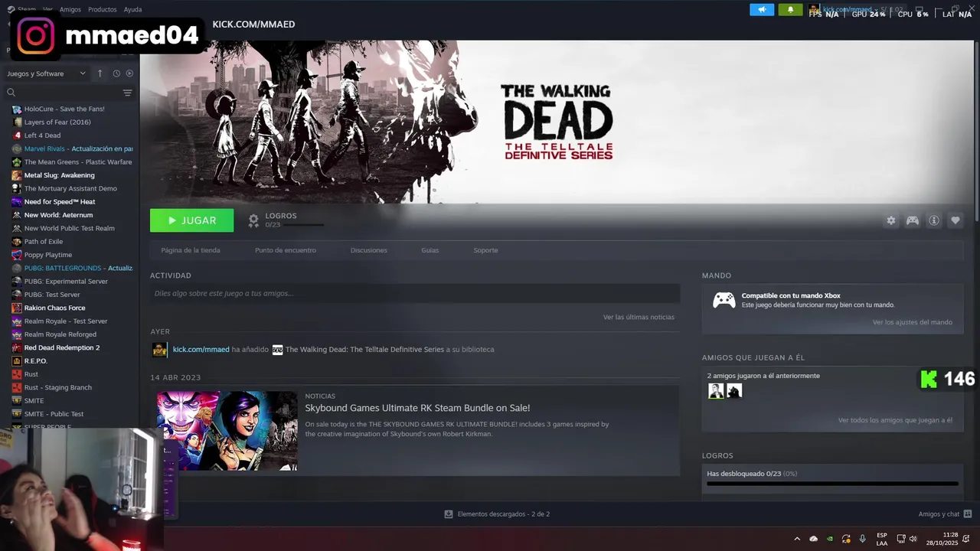Select Path of Exile
980x551 pixels.
click(44, 242)
